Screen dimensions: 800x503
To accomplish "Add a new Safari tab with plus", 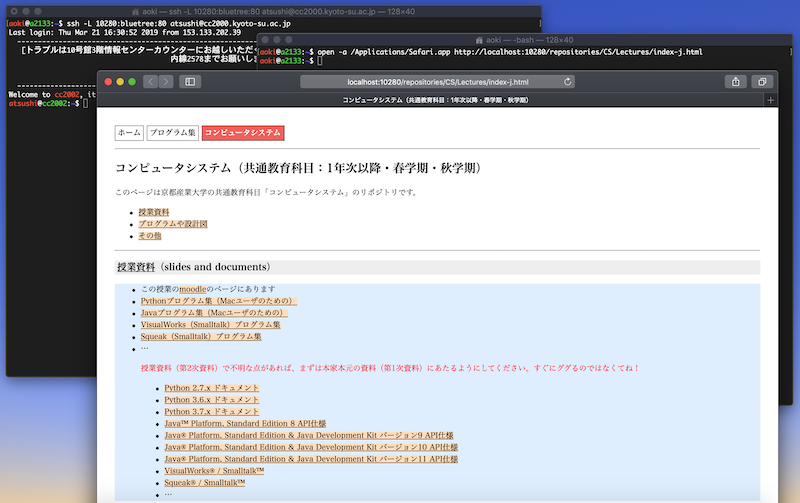I will (x=770, y=100).
